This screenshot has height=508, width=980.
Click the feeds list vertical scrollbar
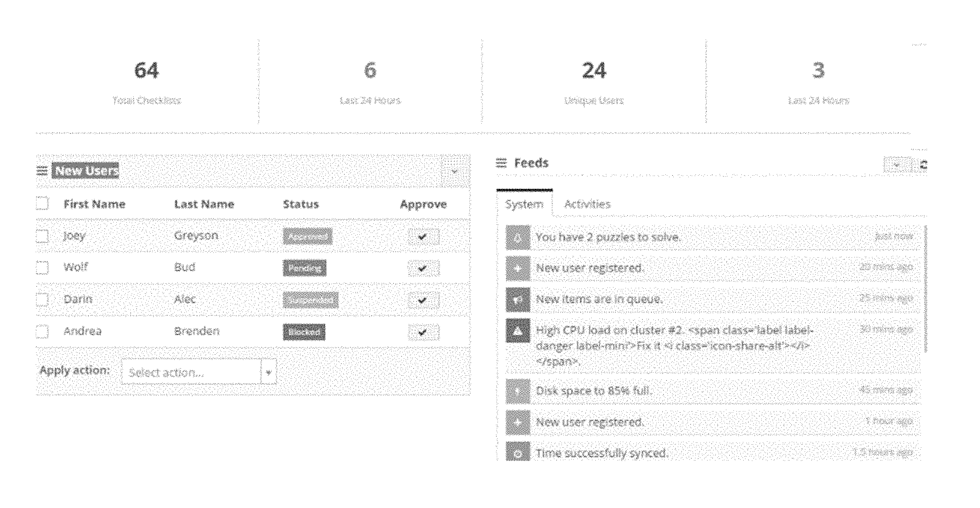pyautogui.click(x=925, y=289)
